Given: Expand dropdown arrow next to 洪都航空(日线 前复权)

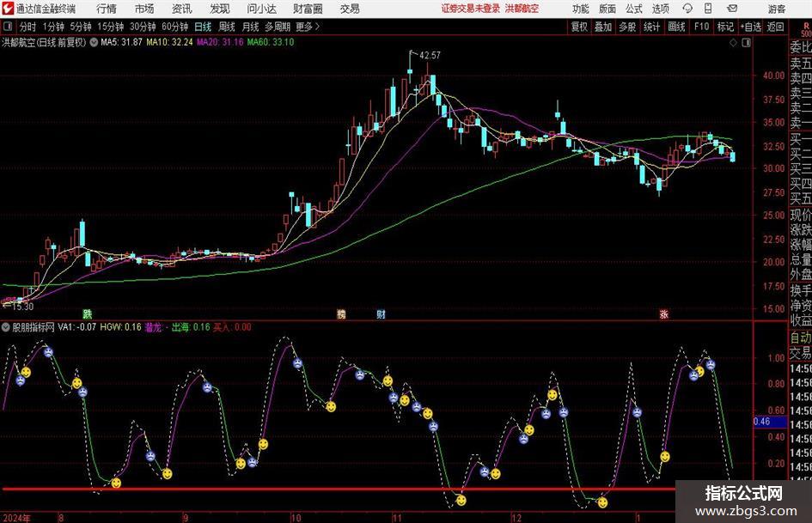Looking at the screenshot, I should coord(94,42).
